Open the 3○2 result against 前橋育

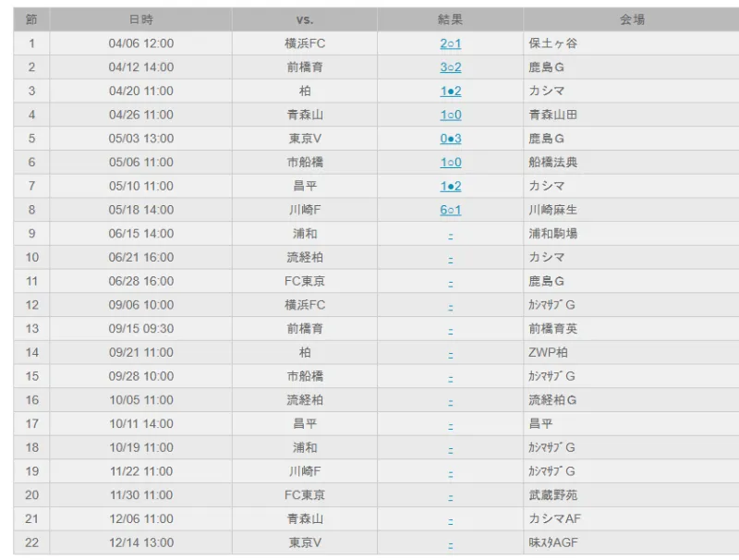pos(451,67)
